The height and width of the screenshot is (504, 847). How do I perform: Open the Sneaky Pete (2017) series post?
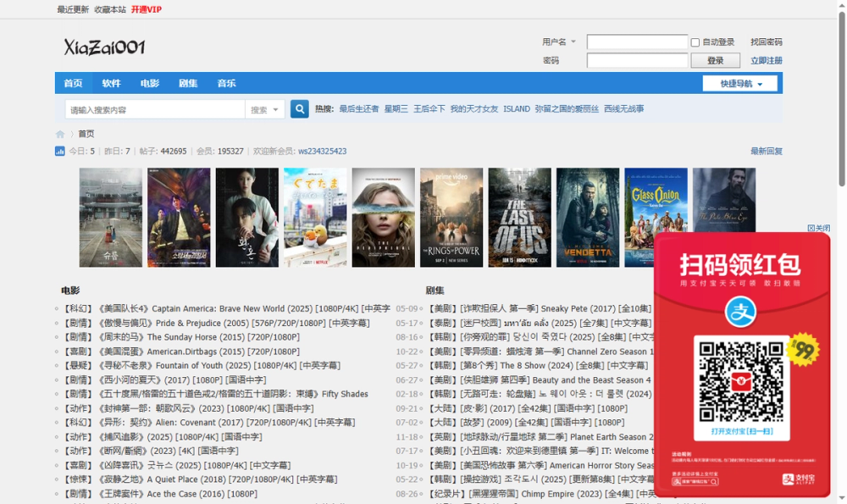click(540, 308)
